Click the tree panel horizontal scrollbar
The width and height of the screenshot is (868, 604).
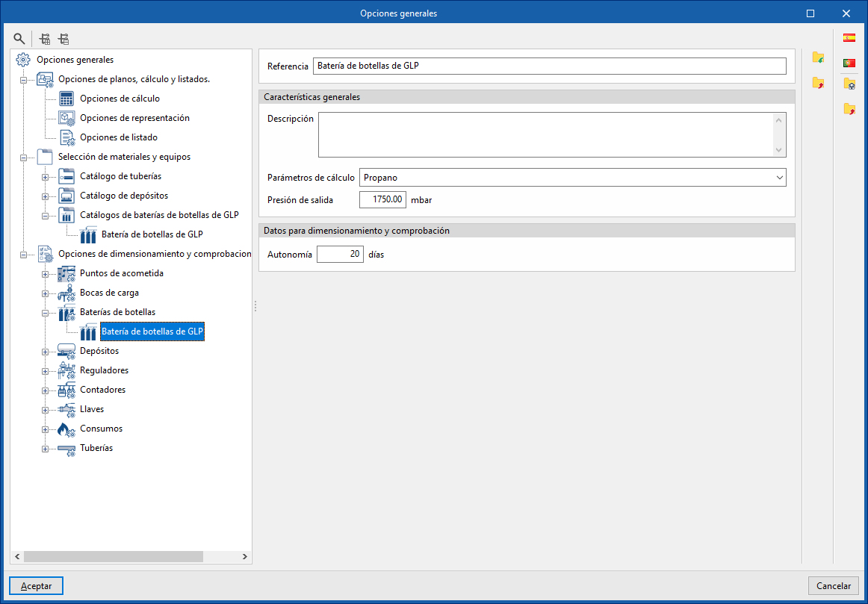click(131, 556)
